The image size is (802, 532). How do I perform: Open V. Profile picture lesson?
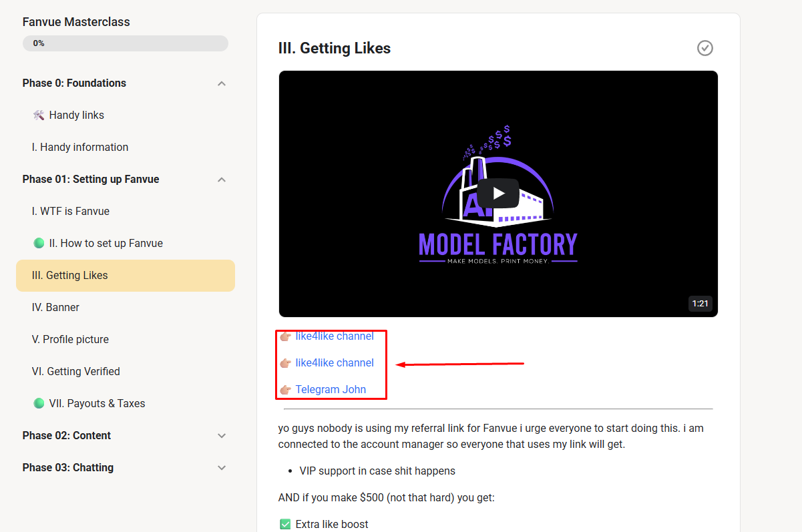point(71,340)
